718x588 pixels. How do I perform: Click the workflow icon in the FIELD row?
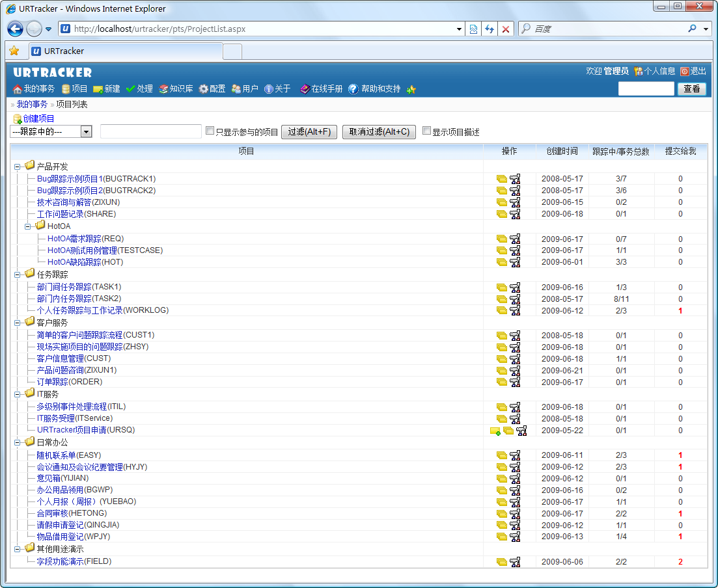click(515, 562)
